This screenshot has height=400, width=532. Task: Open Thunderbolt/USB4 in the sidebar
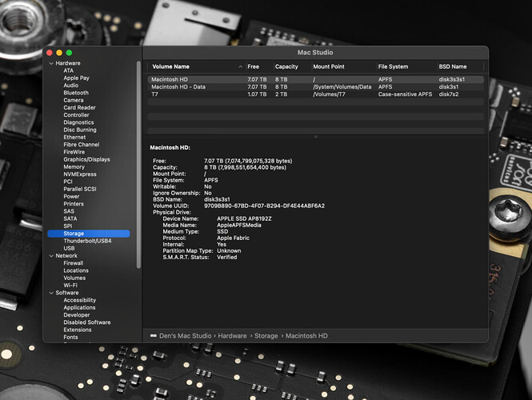coord(87,241)
